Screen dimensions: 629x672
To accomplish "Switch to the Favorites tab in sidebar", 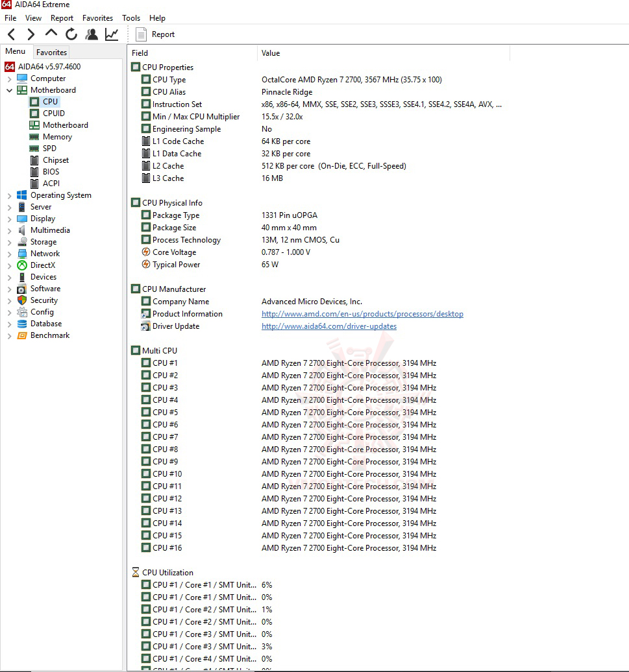I will [x=51, y=53].
